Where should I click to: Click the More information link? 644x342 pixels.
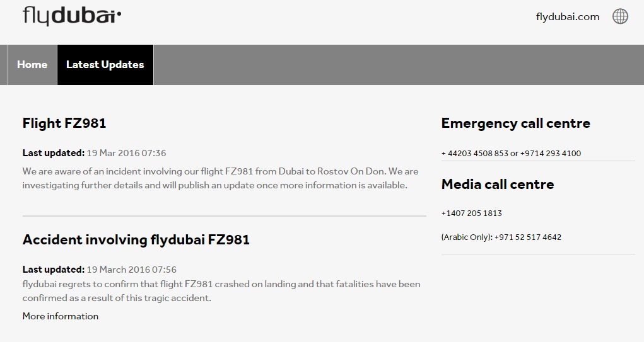click(x=61, y=316)
